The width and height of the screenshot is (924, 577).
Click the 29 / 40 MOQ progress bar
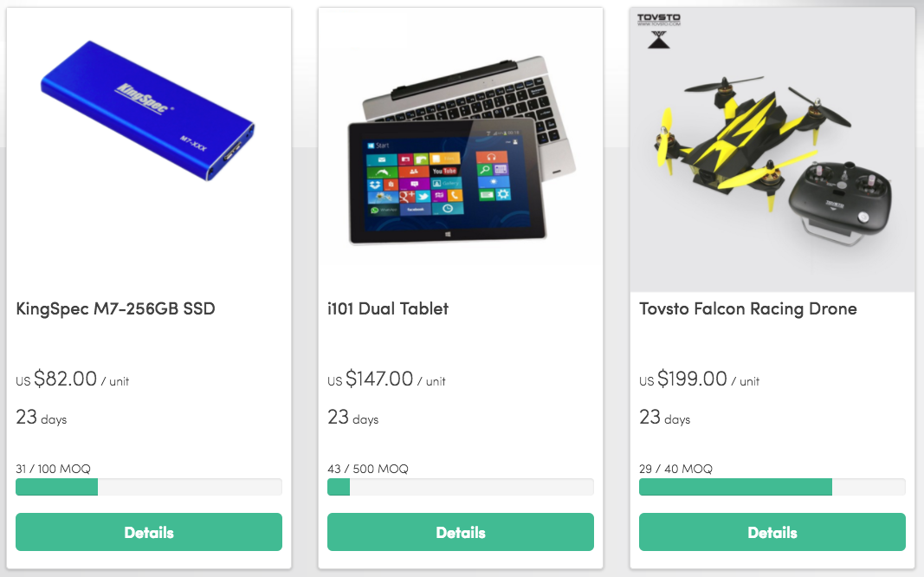(772, 487)
